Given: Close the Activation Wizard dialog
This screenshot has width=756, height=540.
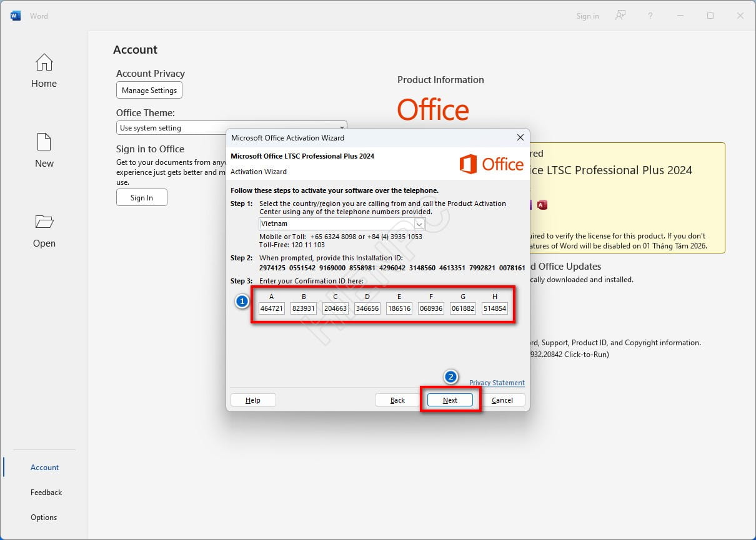Looking at the screenshot, I should pyautogui.click(x=520, y=137).
